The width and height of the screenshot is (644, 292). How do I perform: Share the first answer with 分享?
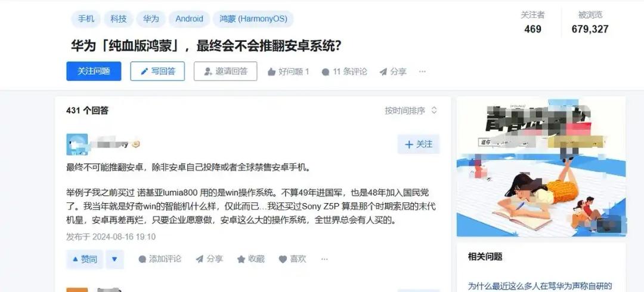coord(209,259)
